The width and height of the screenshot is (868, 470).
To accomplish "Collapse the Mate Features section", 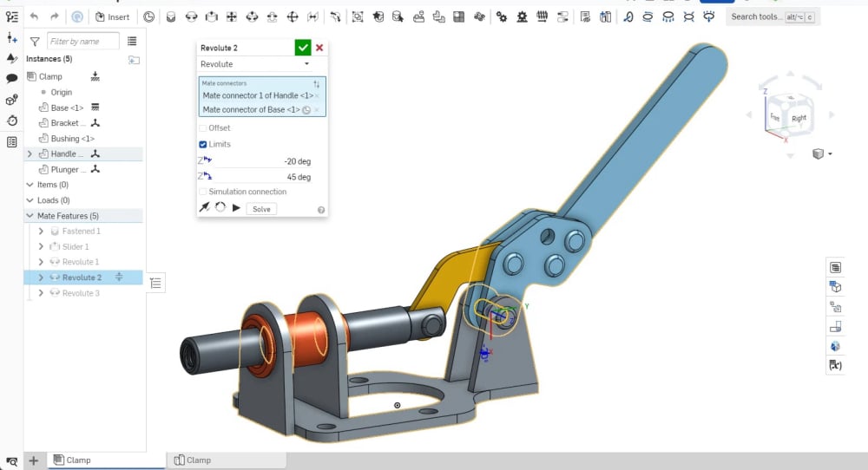I will (x=30, y=216).
